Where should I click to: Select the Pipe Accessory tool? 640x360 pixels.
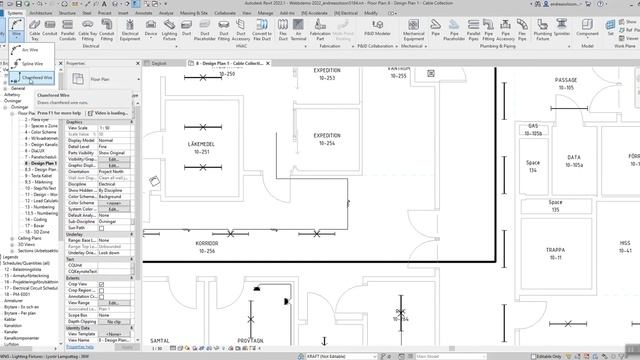(x=505, y=30)
